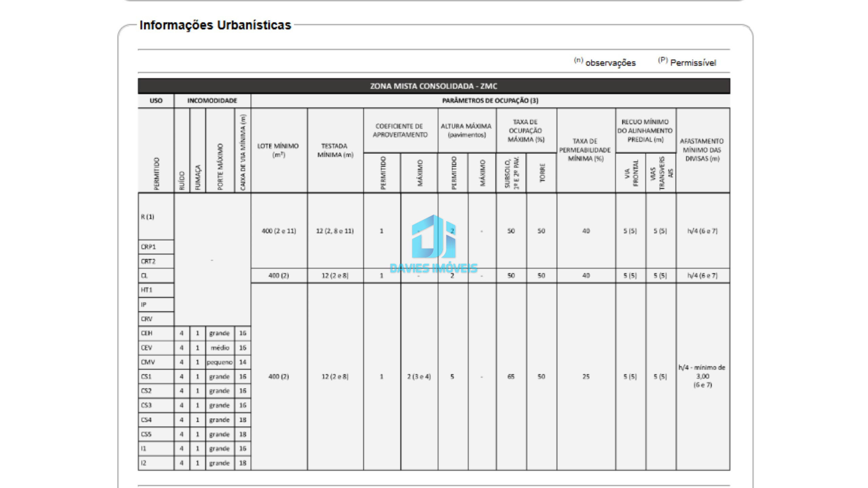Click the rotated 'PORTE MÁXIMO' column header
Screen dimensions: 868x488
point(220,167)
